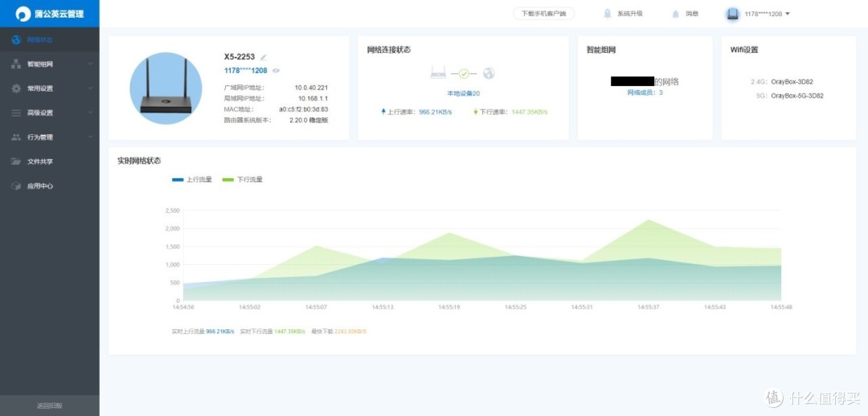Click 返回旧版 at sidebar bottom

click(x=50, y=406)
